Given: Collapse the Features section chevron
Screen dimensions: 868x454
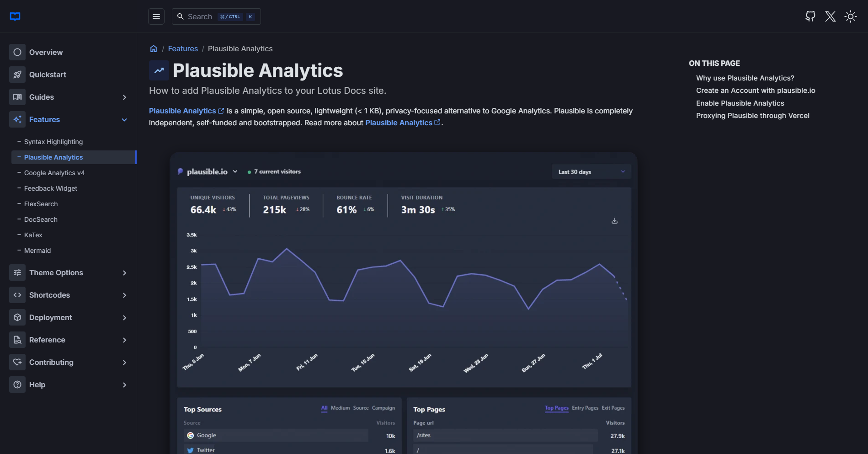Looking at the screenshot, I should point(124,120).
